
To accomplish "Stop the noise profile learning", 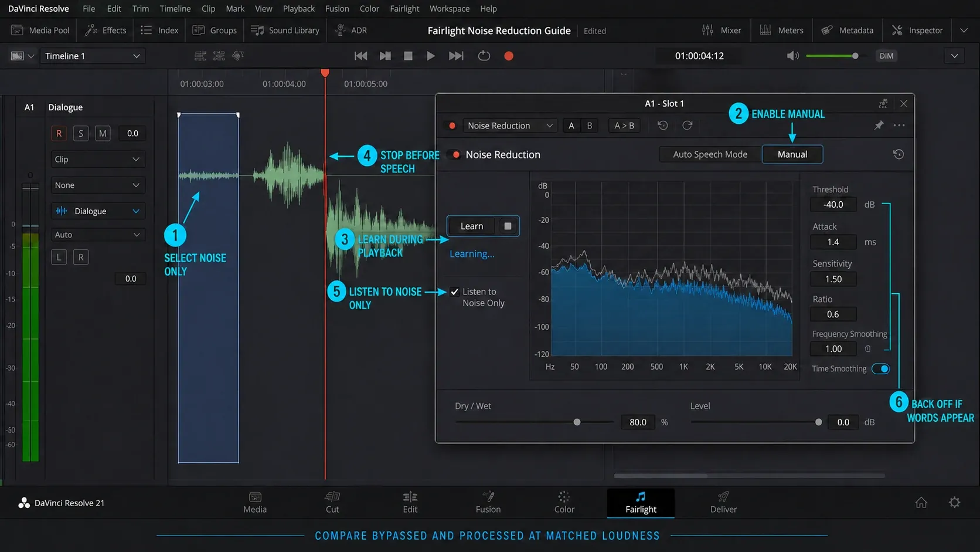I will (x=508, y=226).
